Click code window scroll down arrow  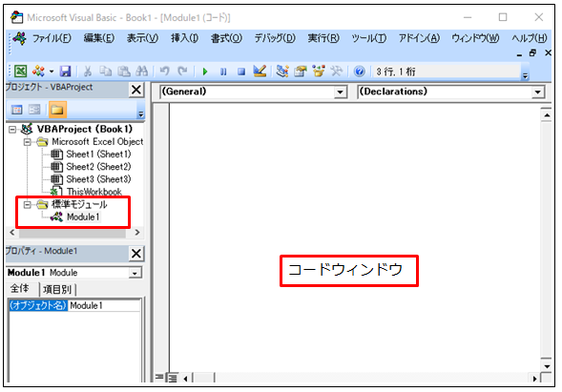[547, 366]
